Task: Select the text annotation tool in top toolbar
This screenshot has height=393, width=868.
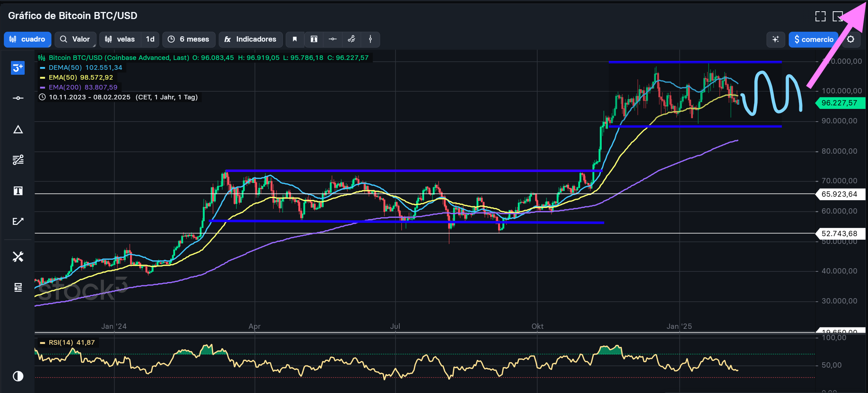Action: click(x=314, y=39)
